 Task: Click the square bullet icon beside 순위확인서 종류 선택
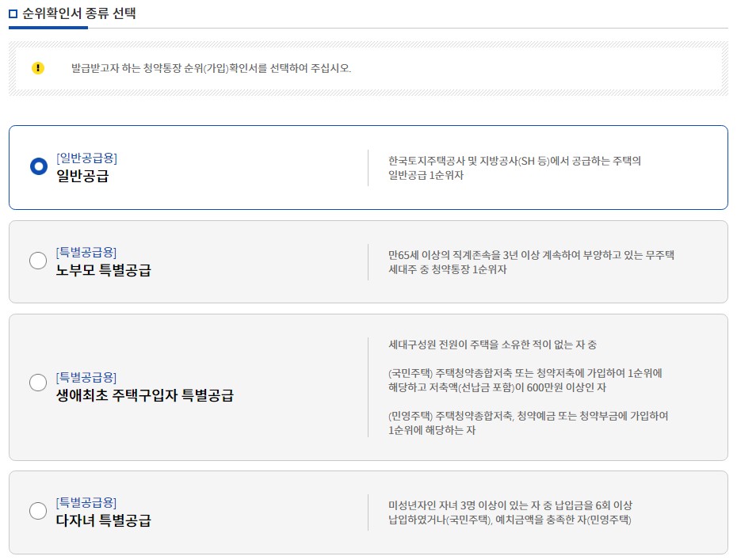click(13, 13)
